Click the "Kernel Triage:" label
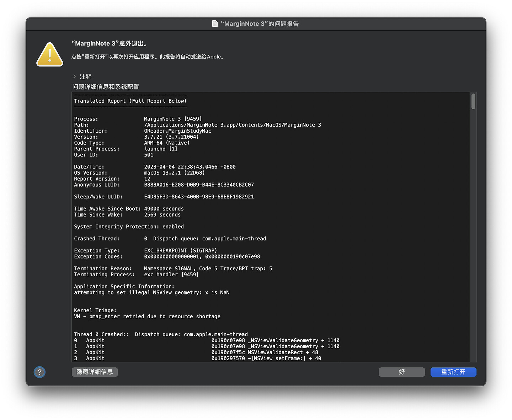512x420 pixels. [95, 310]
